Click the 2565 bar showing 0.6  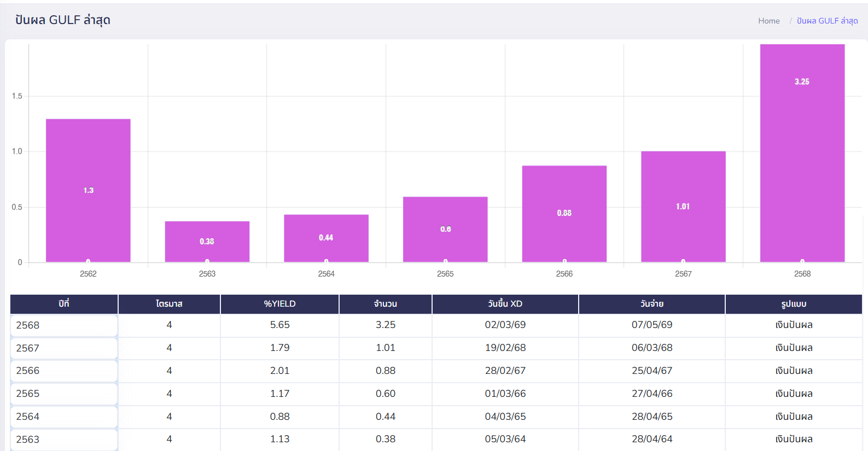coord(445,230)
